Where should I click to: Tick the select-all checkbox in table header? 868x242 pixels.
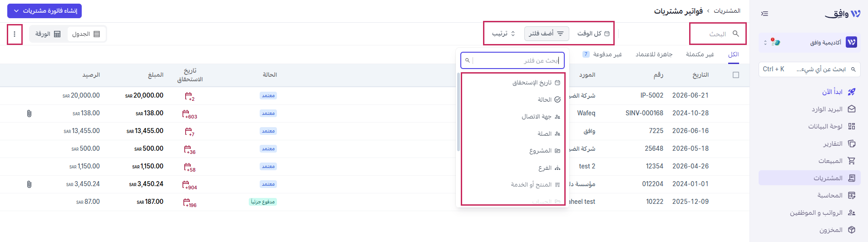[x=736, y=75]
